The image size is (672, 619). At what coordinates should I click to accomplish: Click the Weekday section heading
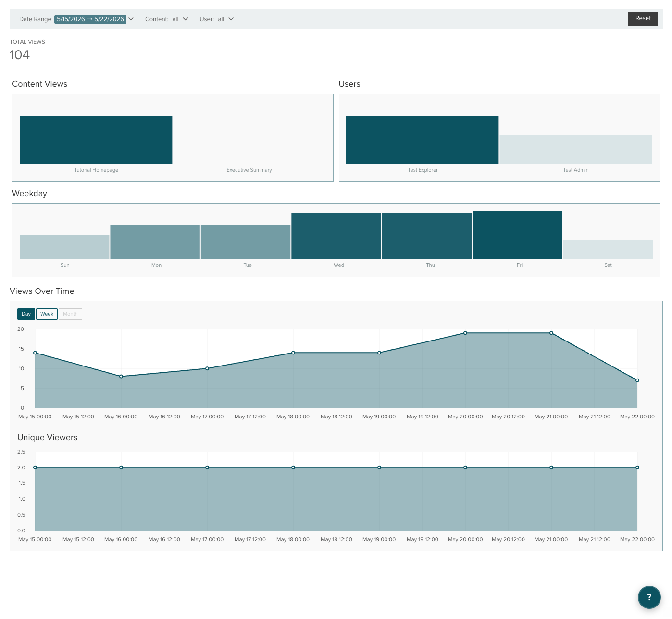(29, 193)
